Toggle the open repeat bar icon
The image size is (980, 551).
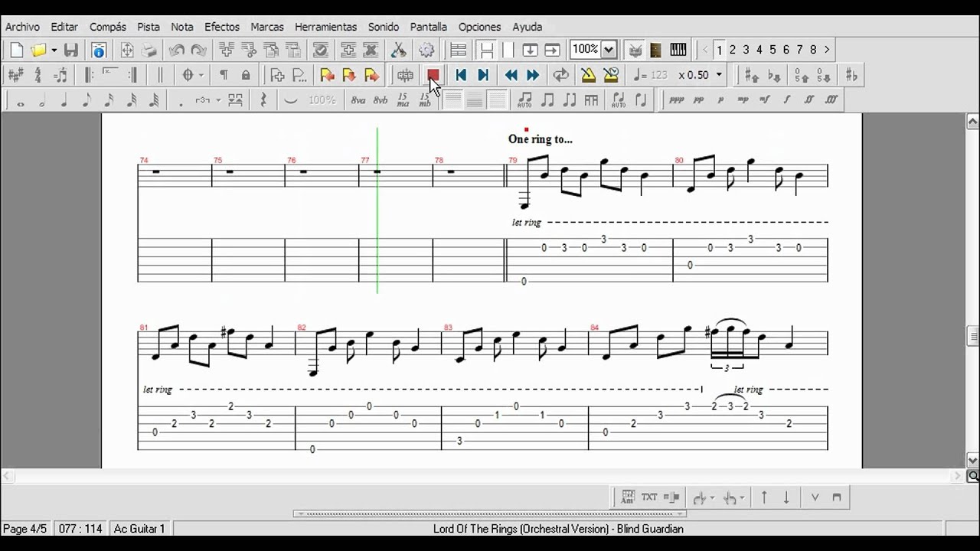pos(89,75)
